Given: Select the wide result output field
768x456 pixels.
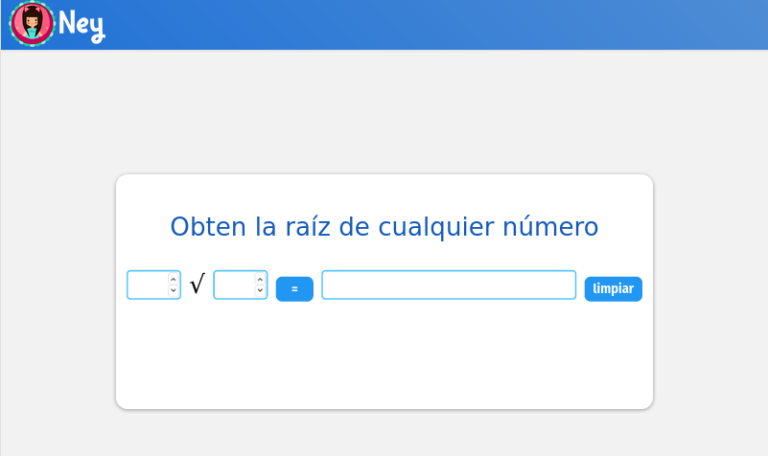Looking at the screenshot, I should click(448, 285).
